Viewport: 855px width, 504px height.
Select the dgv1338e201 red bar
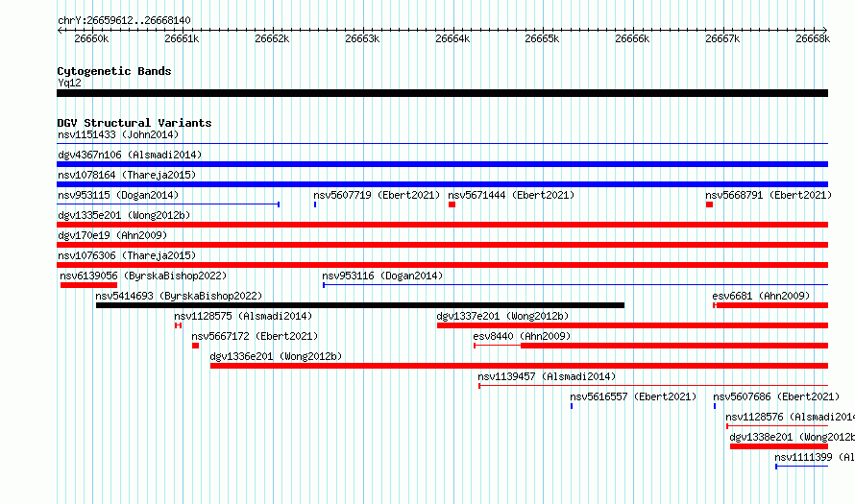(779, 446)
